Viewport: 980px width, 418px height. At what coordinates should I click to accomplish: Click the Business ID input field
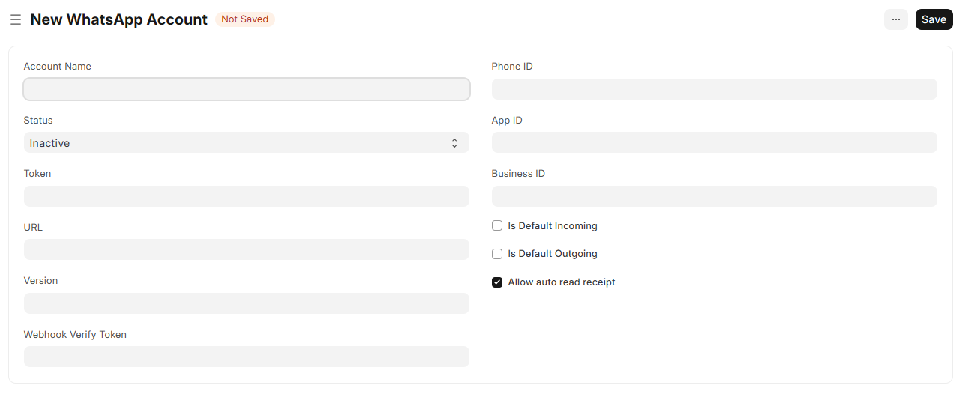[x=715, y=196]
